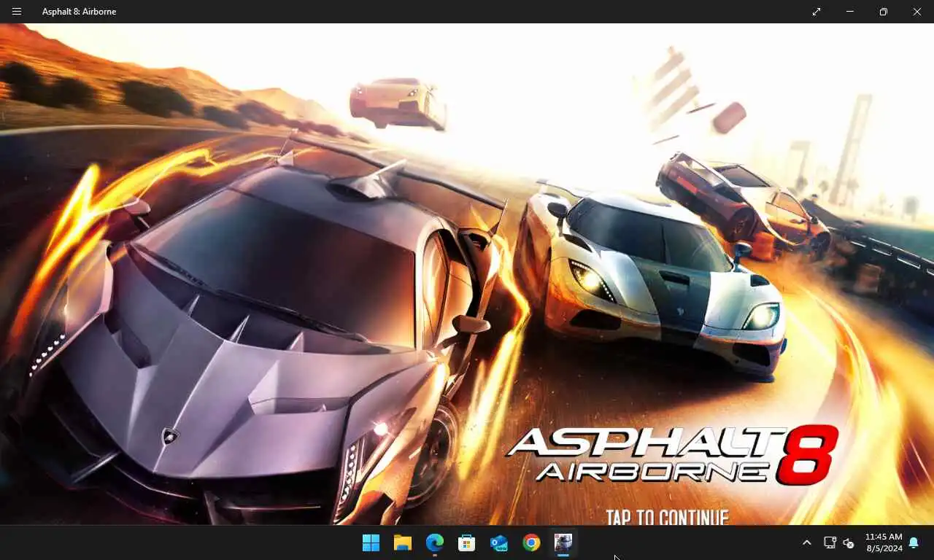The height and width of the screenshot is (560, 934).
Task: Minimize the Asphalt 8 window
Action: click(850, 12)
